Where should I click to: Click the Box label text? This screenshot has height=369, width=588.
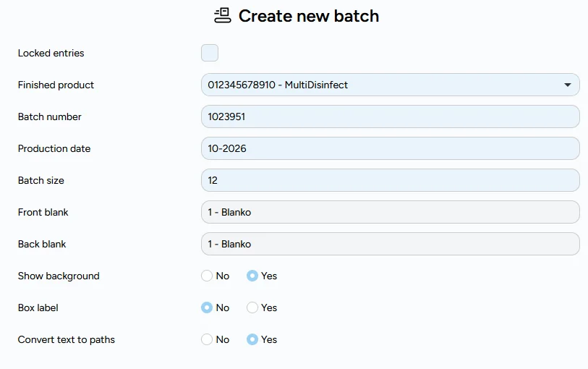coord(38,308)
